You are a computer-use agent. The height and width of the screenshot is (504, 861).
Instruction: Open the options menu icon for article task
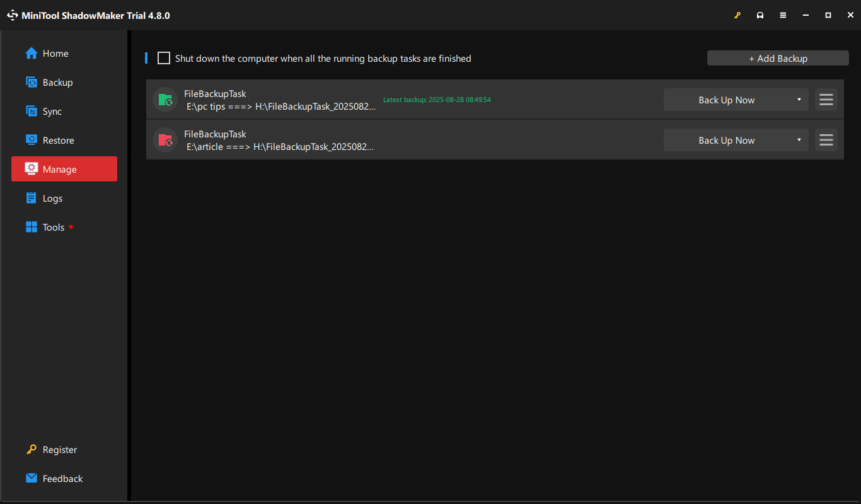[x=826, y=140]
